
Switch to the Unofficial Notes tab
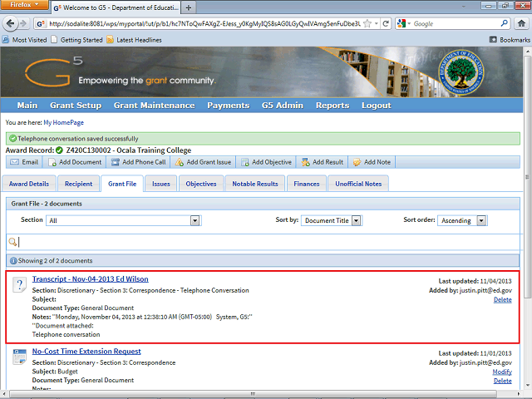[358, 184]
